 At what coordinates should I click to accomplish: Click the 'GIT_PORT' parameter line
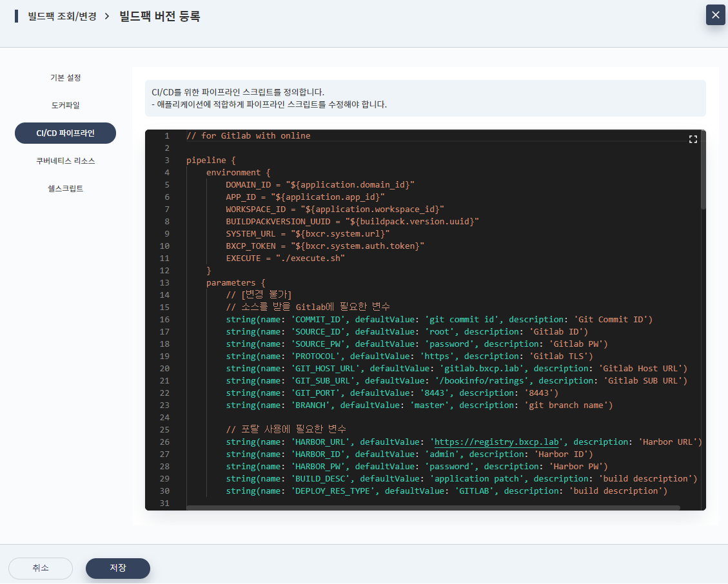click(x=392, y=393)
